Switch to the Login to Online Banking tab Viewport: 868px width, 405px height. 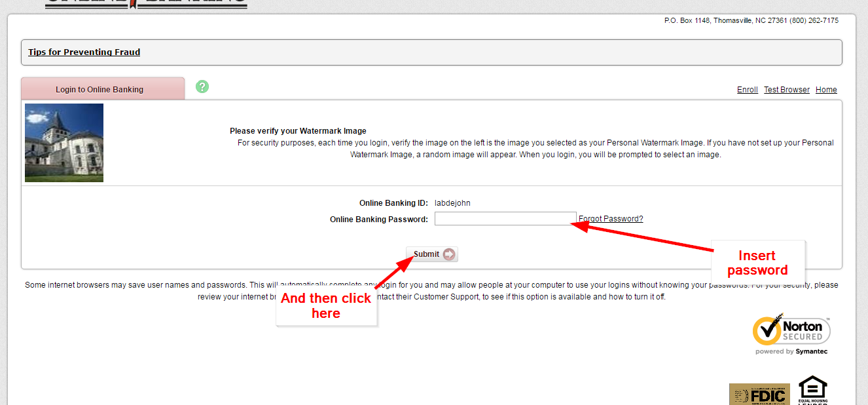[99, 89]
